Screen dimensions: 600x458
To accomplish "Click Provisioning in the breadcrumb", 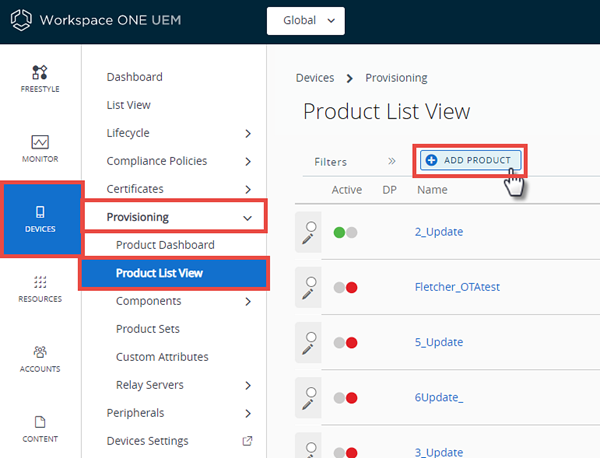I will click(396, 78).
